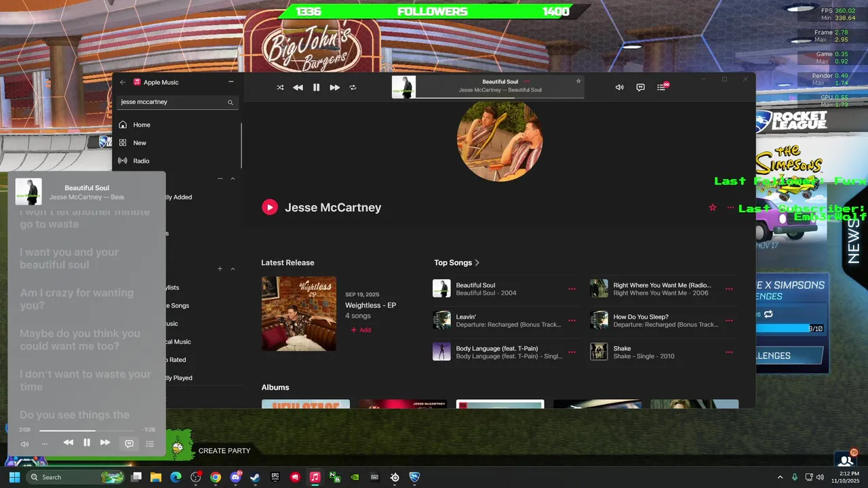Open the volume control in main window
This screenshot has height=488, width=868.
[619, 87]
